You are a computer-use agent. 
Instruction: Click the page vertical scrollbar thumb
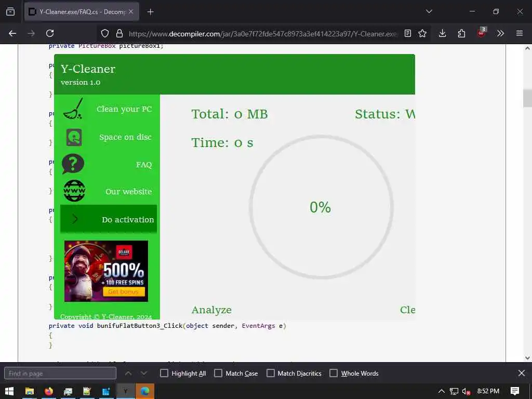(527, 98)
